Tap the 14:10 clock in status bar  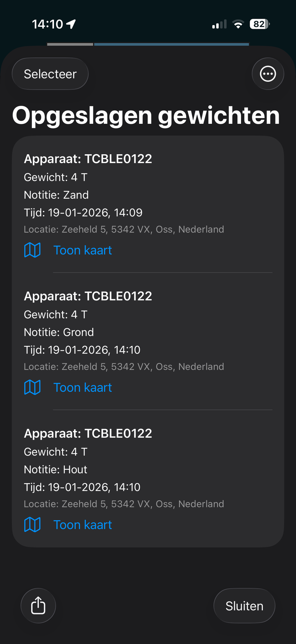[47, 24]
